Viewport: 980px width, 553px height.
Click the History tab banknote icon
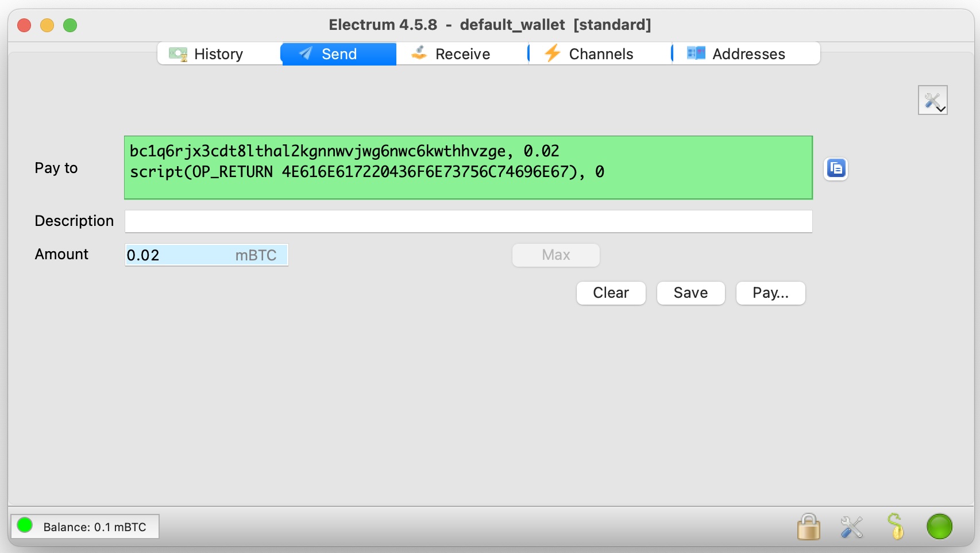pos(178,54)
